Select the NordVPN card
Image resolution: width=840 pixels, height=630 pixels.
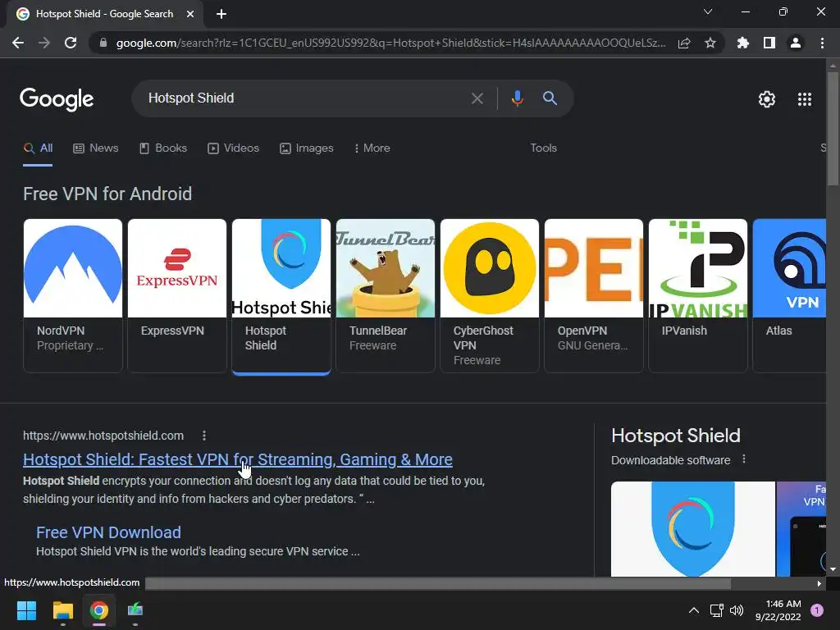[73, 295]
